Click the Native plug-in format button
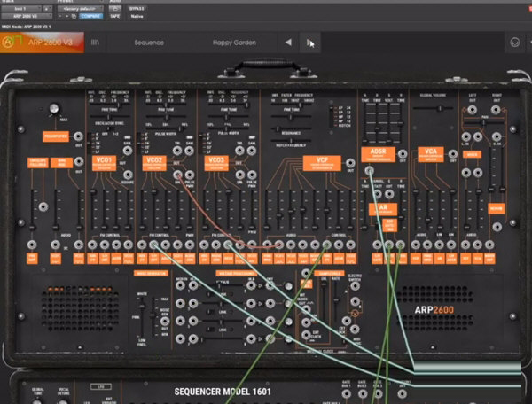 pos(137,16)
